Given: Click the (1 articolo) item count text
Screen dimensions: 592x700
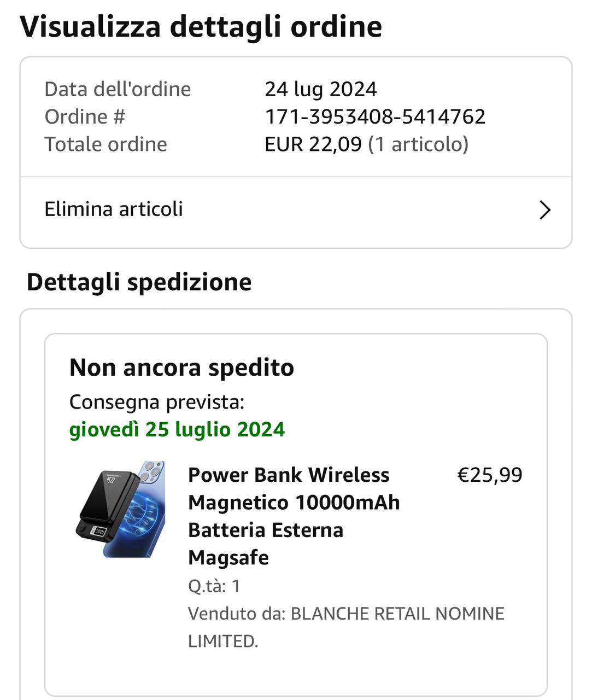Looking at the screenshot, I should pos(418,144).
